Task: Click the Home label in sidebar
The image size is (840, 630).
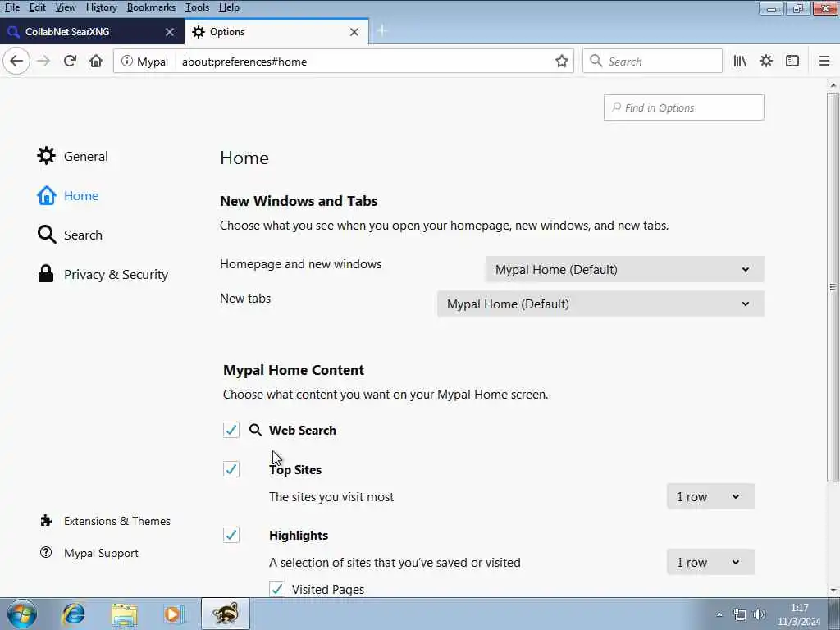Action: (81, 195)
